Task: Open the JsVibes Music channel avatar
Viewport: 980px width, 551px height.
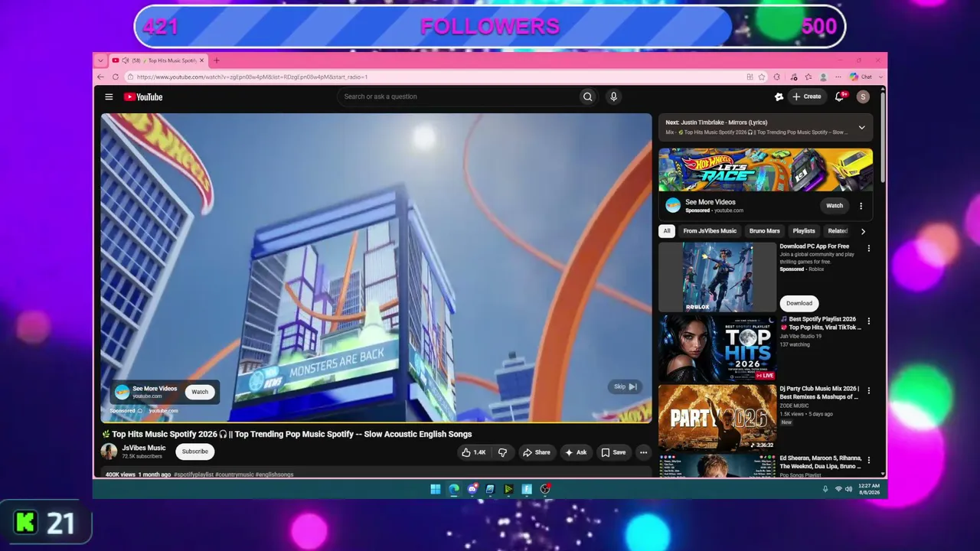Action: tap(109, 452)
